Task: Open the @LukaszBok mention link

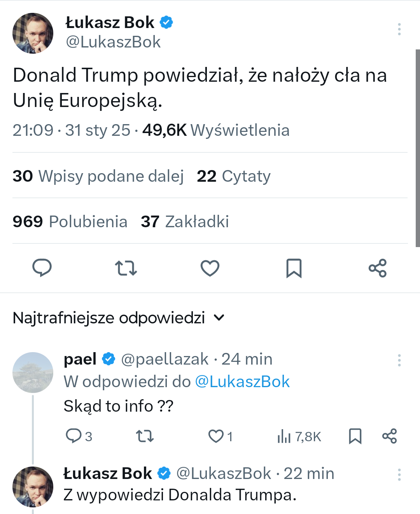Action: click(242, 382)
